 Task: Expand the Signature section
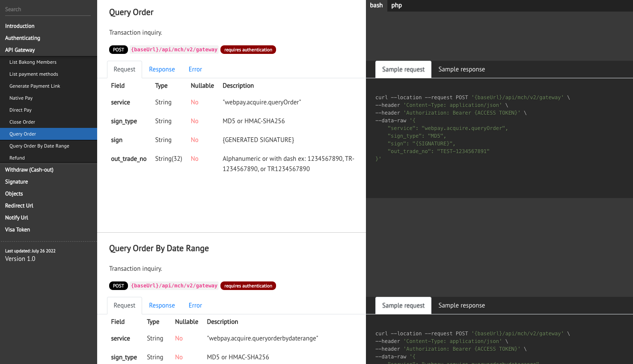point(17,182)
